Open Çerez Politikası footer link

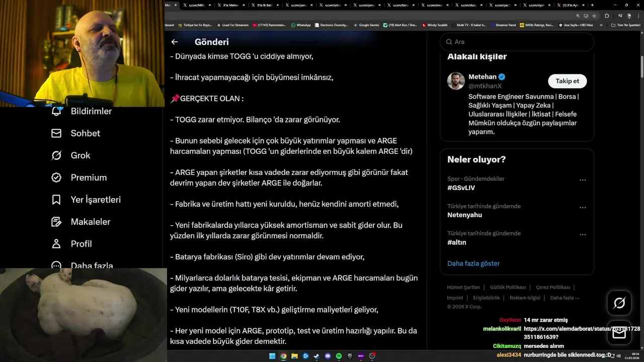point(553,287)
